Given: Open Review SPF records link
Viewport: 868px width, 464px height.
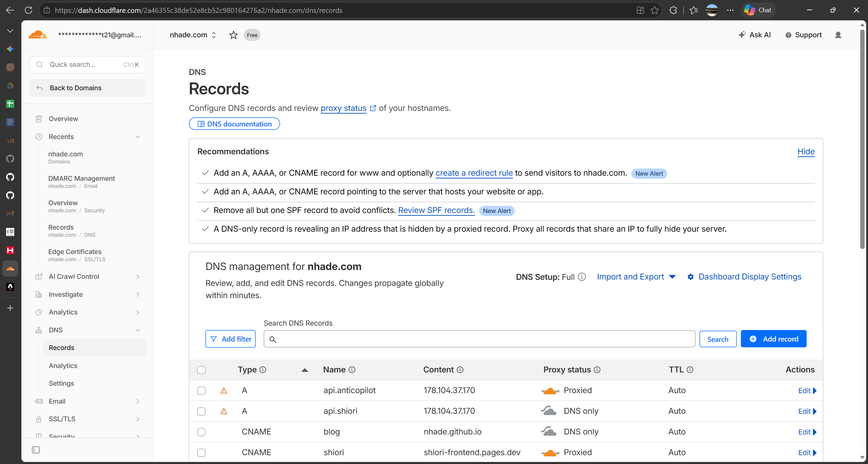Looking at the screenshot, I should click(436, 210).
